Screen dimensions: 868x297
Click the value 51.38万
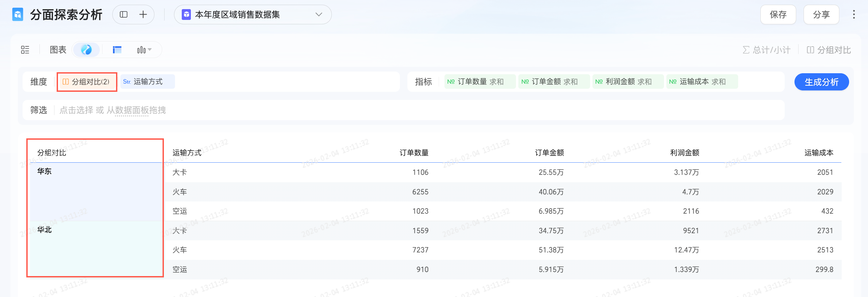(551, 250)
